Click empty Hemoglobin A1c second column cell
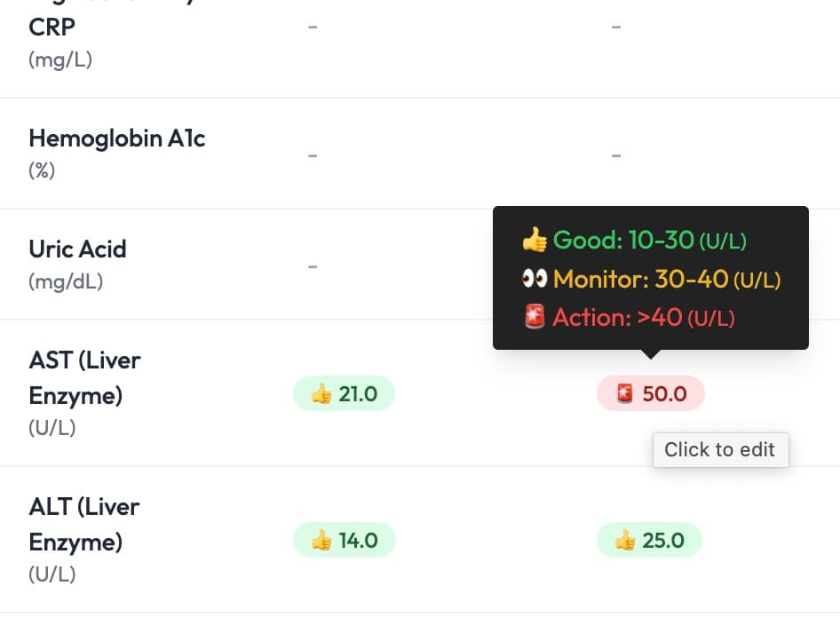This screenshot has height=641, width=840. point(616,156)
